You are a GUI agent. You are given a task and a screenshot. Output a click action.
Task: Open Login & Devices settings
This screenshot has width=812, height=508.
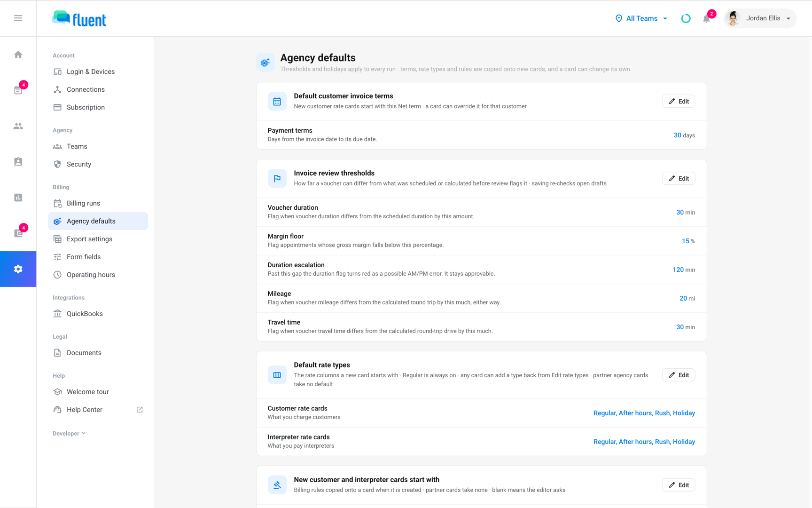coord(98,71)
